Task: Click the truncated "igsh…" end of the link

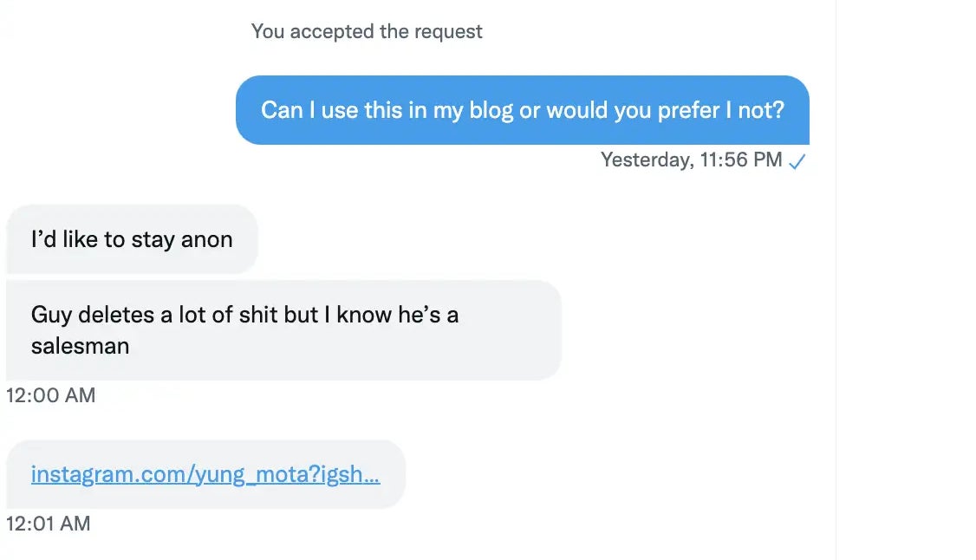Action: [x=356, y=474]
